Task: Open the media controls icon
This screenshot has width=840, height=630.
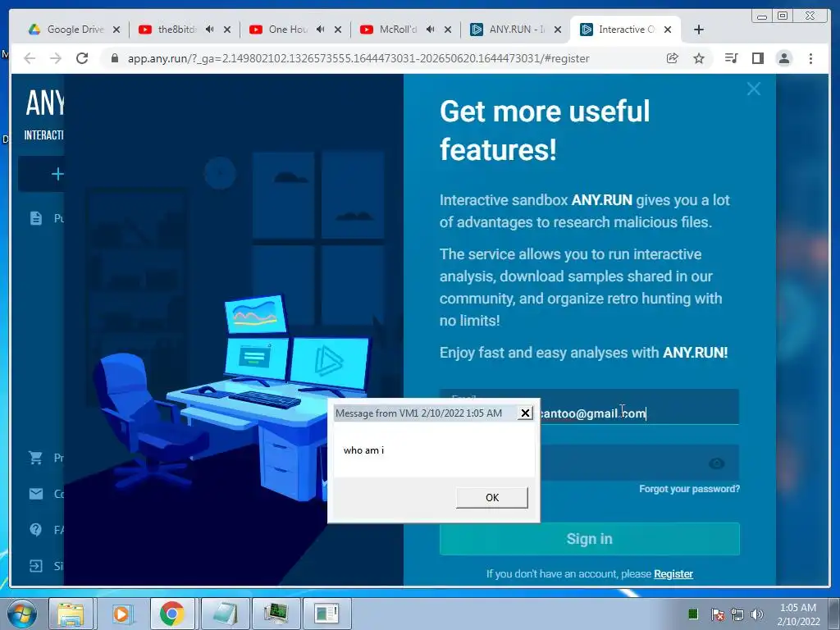Action: tap(731, 58)
